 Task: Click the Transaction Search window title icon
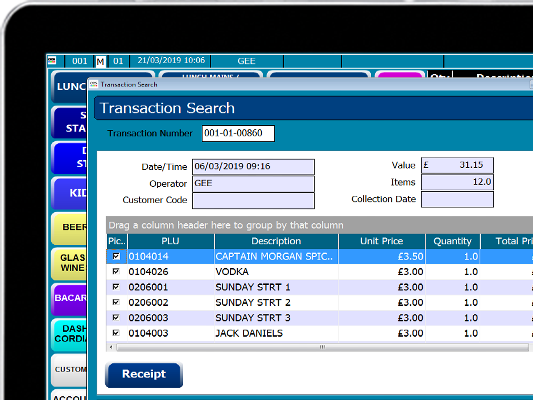94,84
